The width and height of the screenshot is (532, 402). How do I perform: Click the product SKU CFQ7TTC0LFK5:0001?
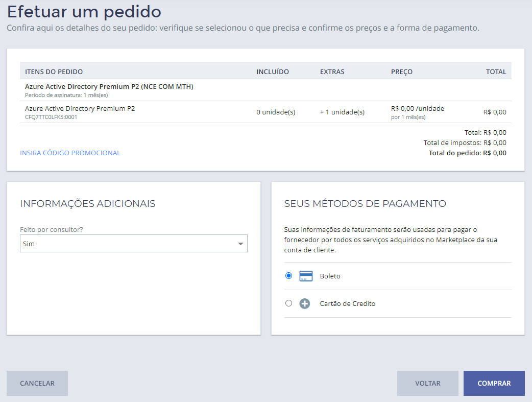[51, 117]
